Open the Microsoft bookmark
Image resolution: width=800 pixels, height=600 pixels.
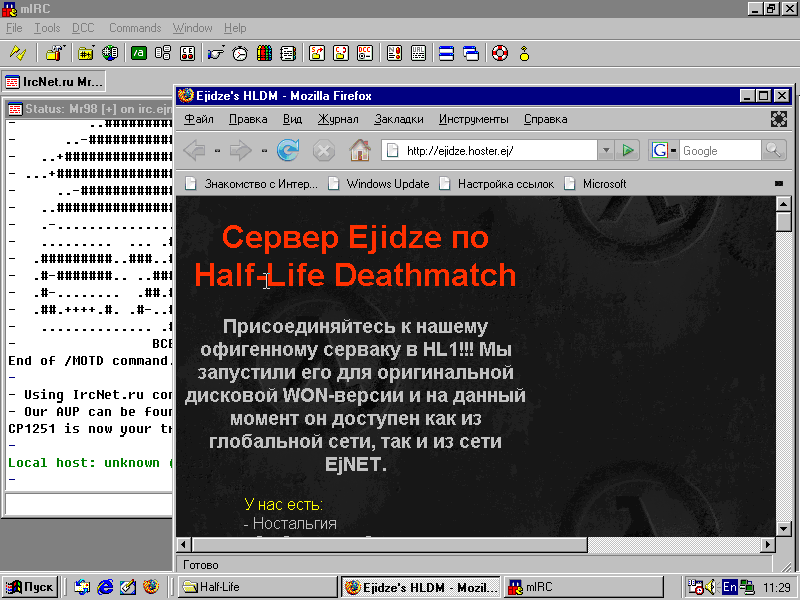[595, 184]
